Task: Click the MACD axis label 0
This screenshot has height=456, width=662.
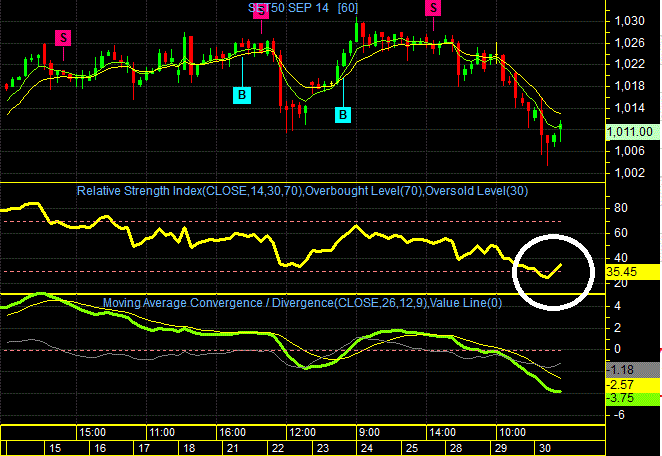Action: [x=617, y=349]
